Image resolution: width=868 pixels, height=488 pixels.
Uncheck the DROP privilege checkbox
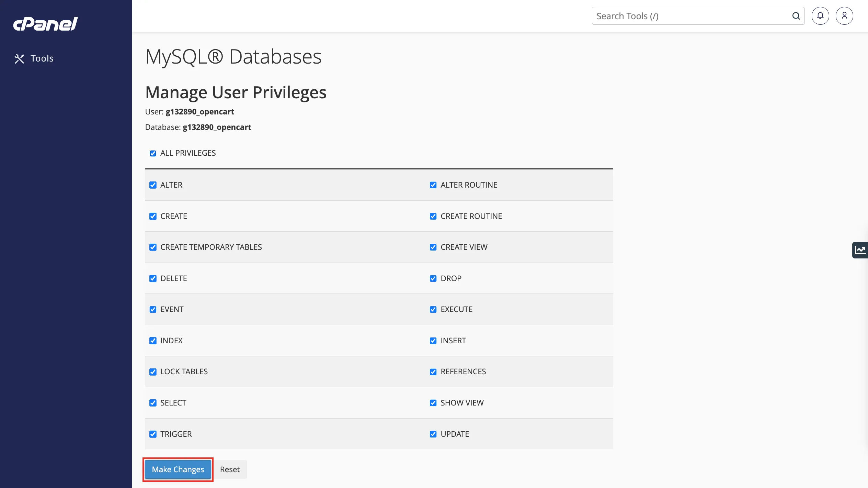tap(433, 279)
